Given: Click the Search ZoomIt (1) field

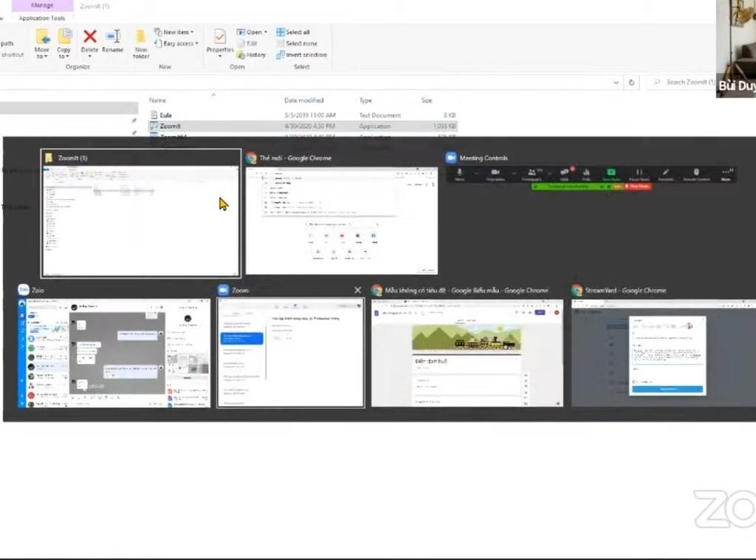Looking at the screenshot, I should (x=682, y=83).
